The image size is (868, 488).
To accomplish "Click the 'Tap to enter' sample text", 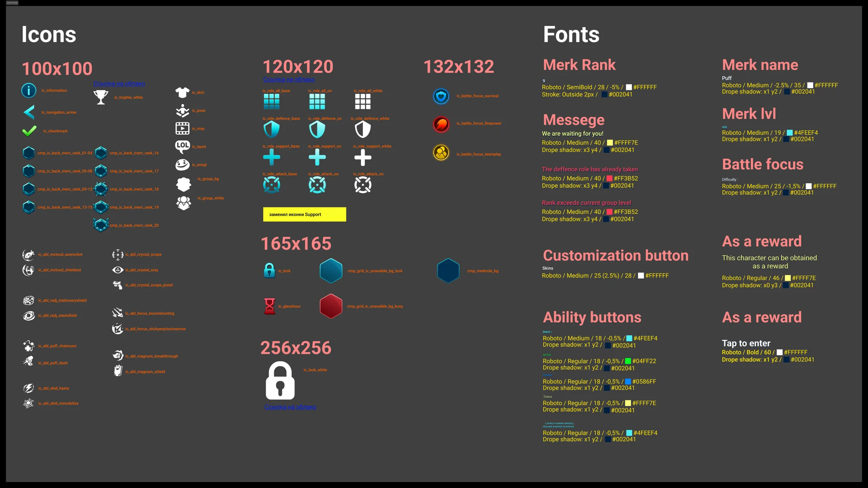I will (x=746, y=343).
